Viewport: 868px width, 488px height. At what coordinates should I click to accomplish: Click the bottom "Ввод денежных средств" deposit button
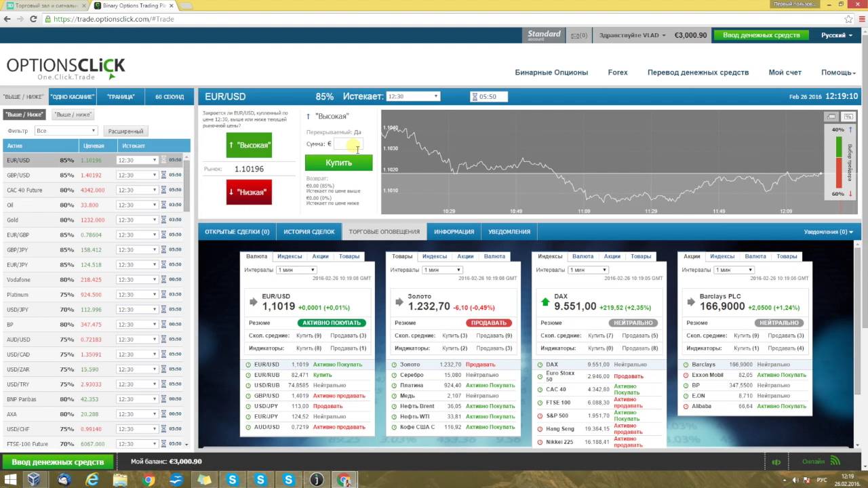pos(58,462)
